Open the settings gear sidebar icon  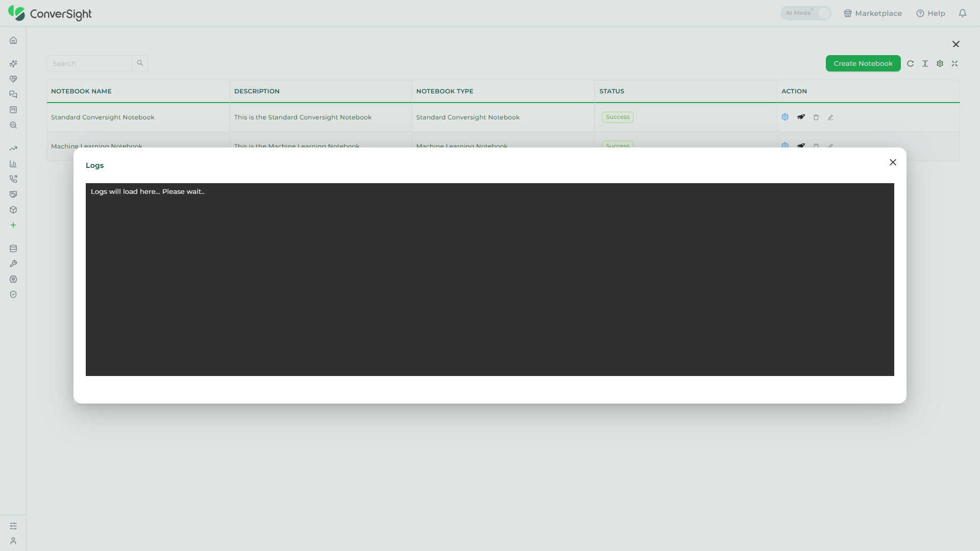(13, 279)
